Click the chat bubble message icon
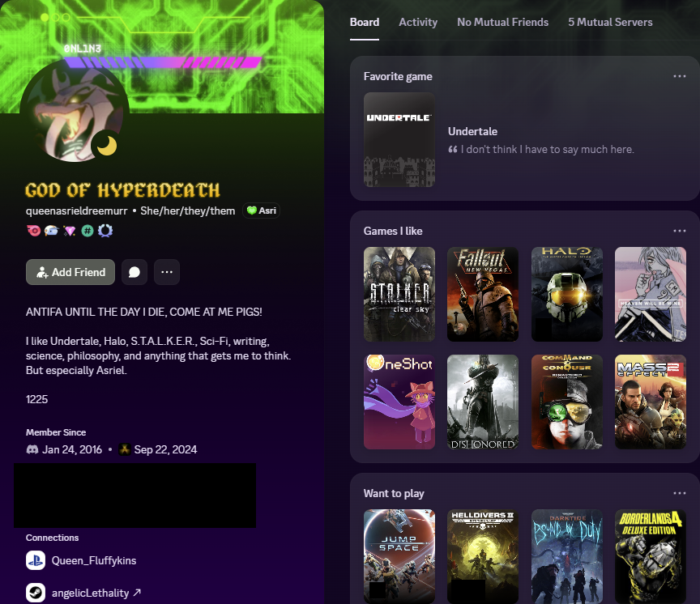Screen dimensions: 700x604 134,272
